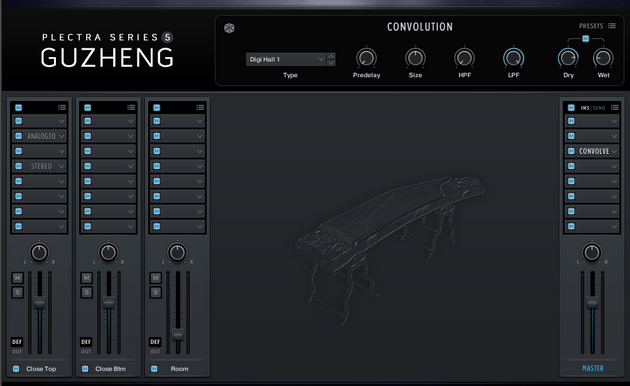Toggle Room channel effects power
This screenshot has height=386, width=630.
pos(157,107)
